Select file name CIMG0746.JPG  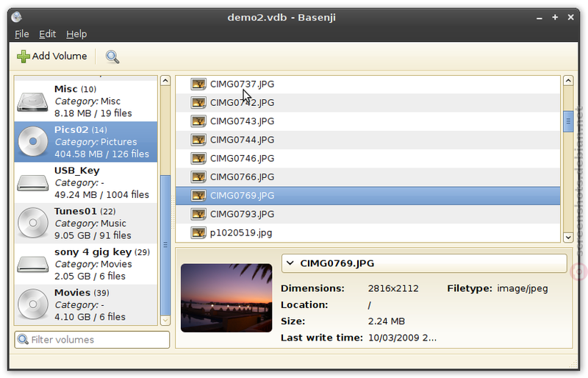[242, 158]
